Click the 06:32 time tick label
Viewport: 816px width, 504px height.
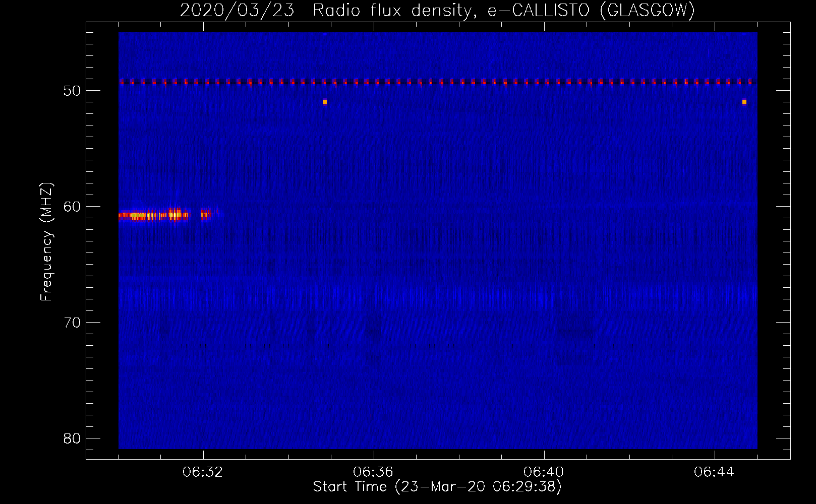pos(203,472)
